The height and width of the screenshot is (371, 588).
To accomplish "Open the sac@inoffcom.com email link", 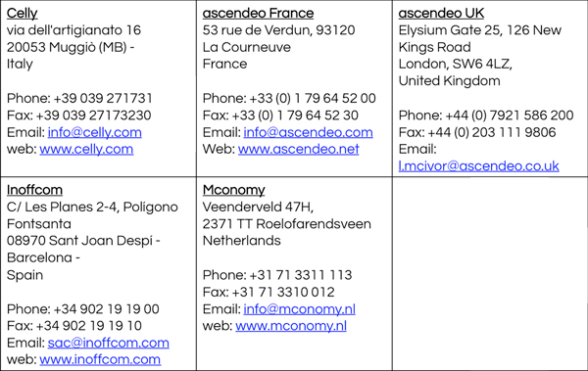I will tap(108, 343).
